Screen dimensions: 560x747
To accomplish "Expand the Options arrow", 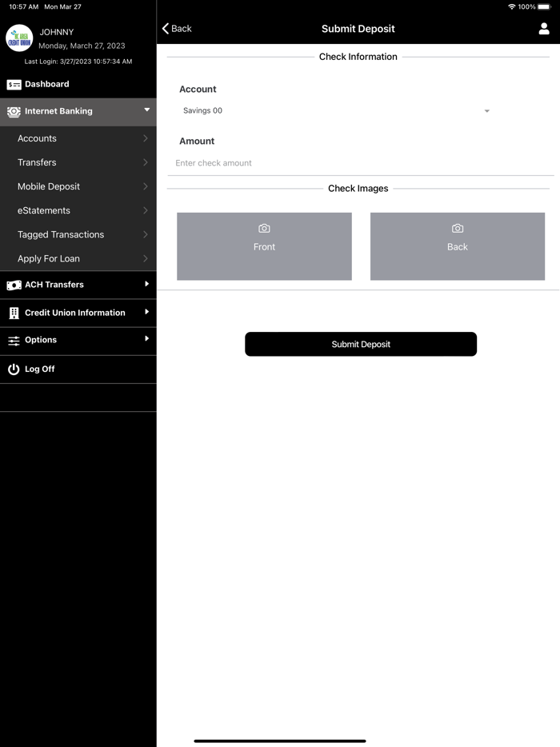I will (146, 339).
